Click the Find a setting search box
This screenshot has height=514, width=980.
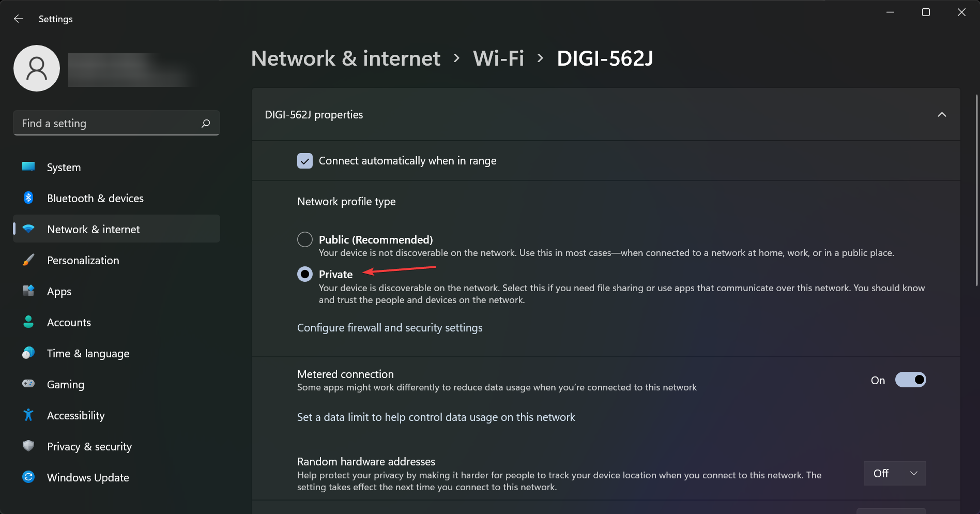109,123
